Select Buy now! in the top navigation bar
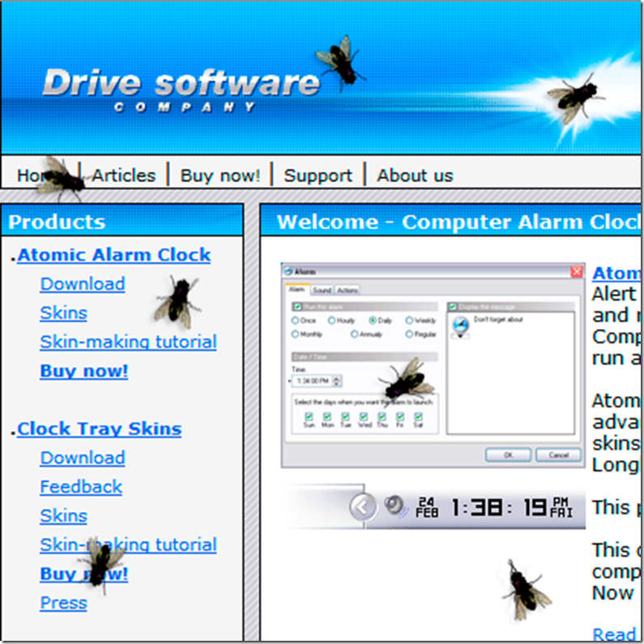Viewport: 644px width, 644px height. (220, 176)
